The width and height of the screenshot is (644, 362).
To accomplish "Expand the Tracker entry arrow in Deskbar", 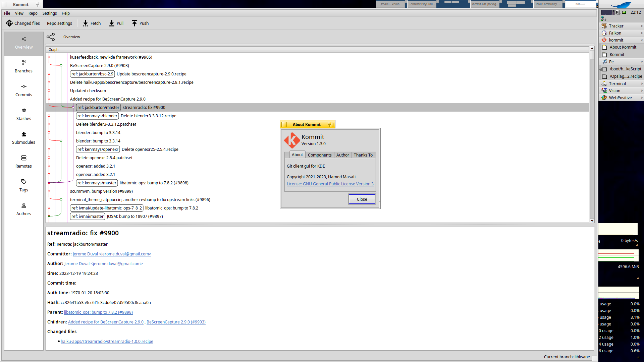I will click(642, 26).
